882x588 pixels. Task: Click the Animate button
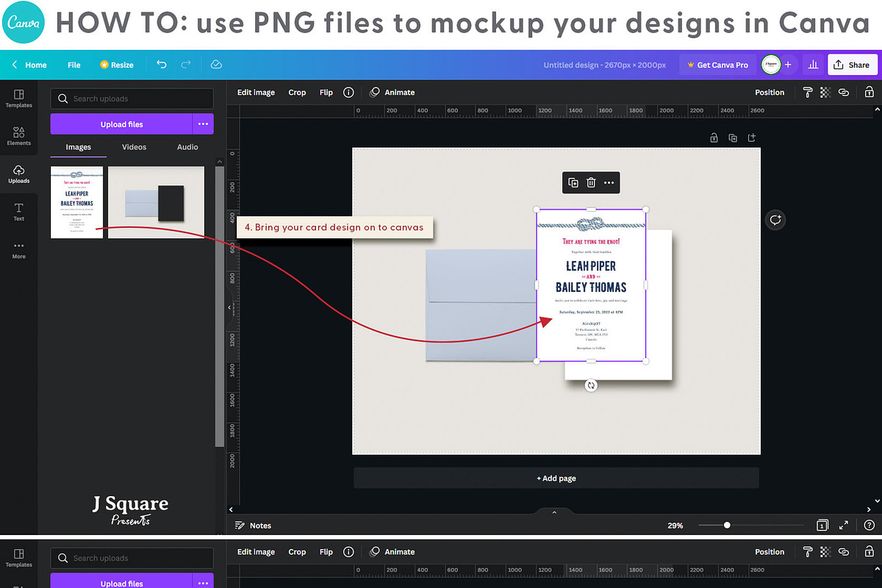point(392,93)
